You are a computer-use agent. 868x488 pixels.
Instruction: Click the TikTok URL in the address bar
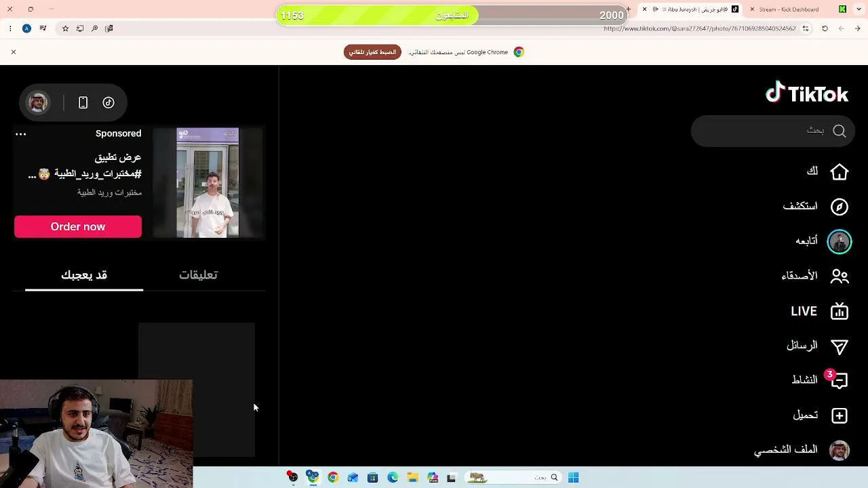point(699,28)
